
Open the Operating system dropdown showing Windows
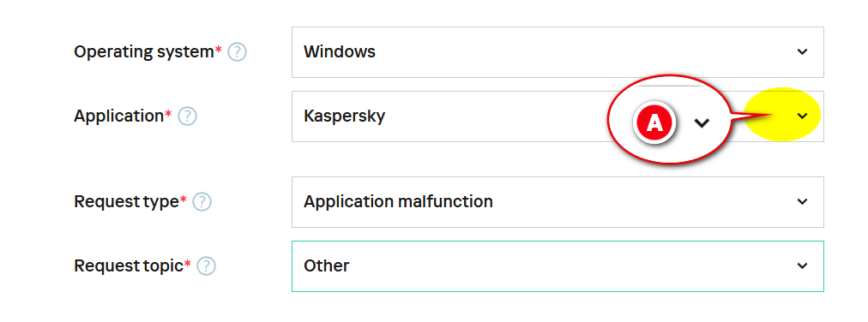pyautogui.click(x=558, y=52)
